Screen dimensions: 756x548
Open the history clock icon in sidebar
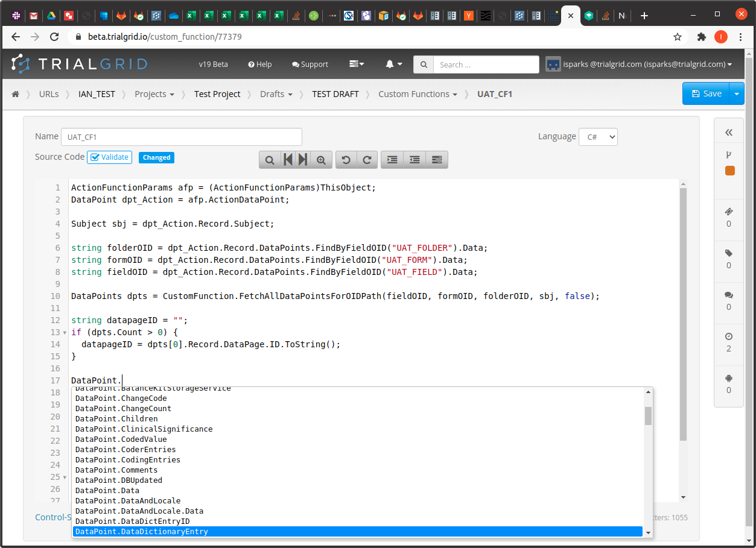[728, 336]
